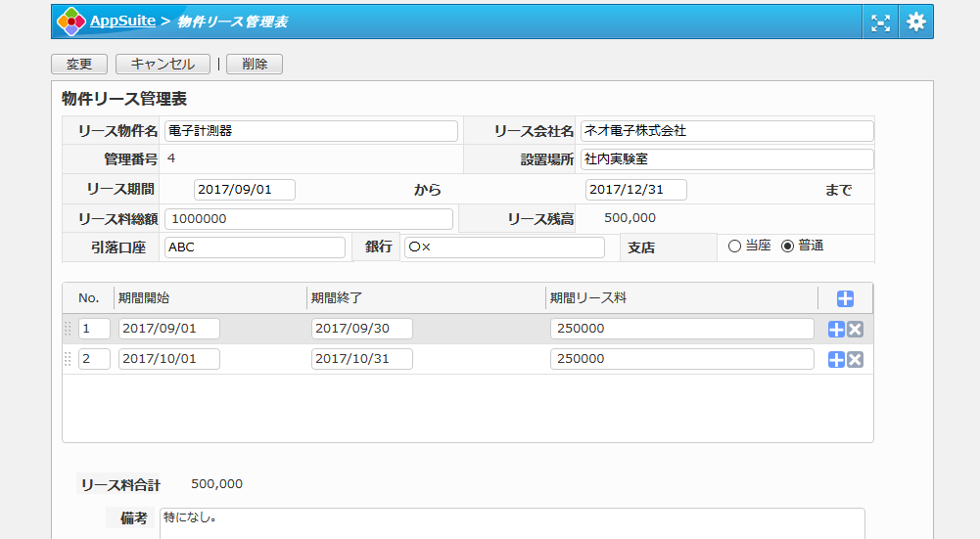Click drag handle of row 1
Screen dimensions: 980x539
pos(68,330)
